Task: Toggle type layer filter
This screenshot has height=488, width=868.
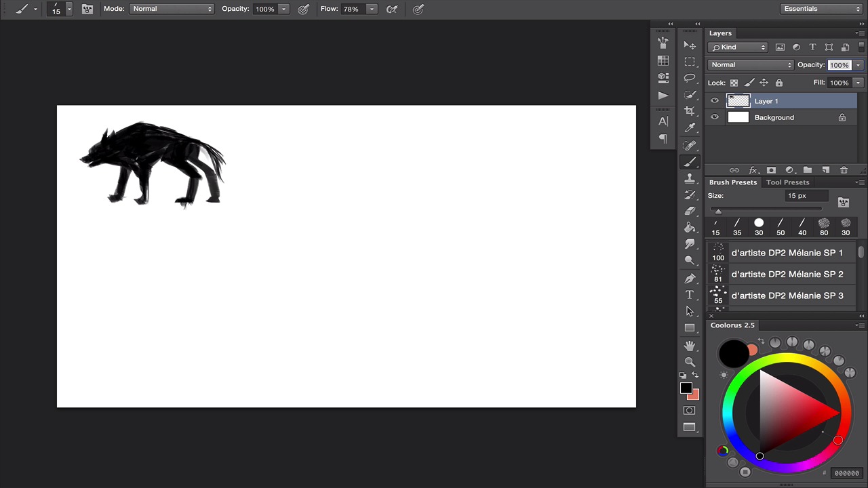Action: tap(812, 47)
